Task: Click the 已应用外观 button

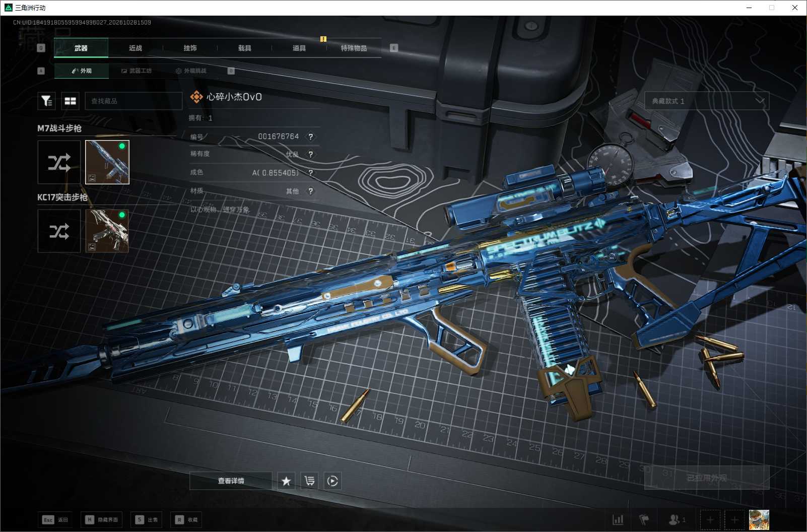Action: click(707, 478)
